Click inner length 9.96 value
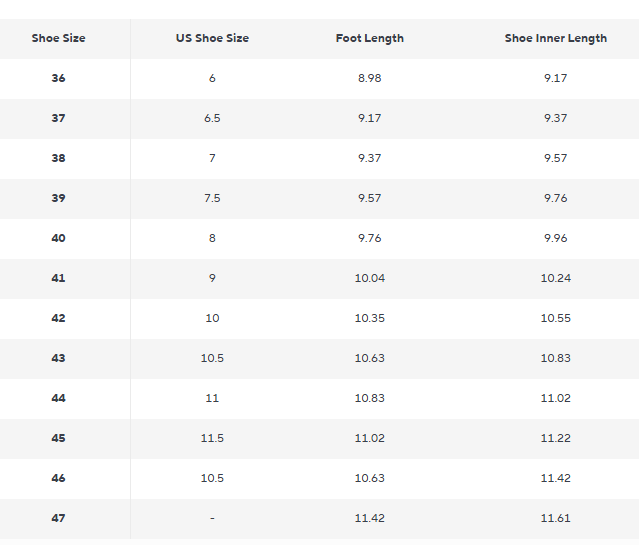639x545 pixels. 555,238
